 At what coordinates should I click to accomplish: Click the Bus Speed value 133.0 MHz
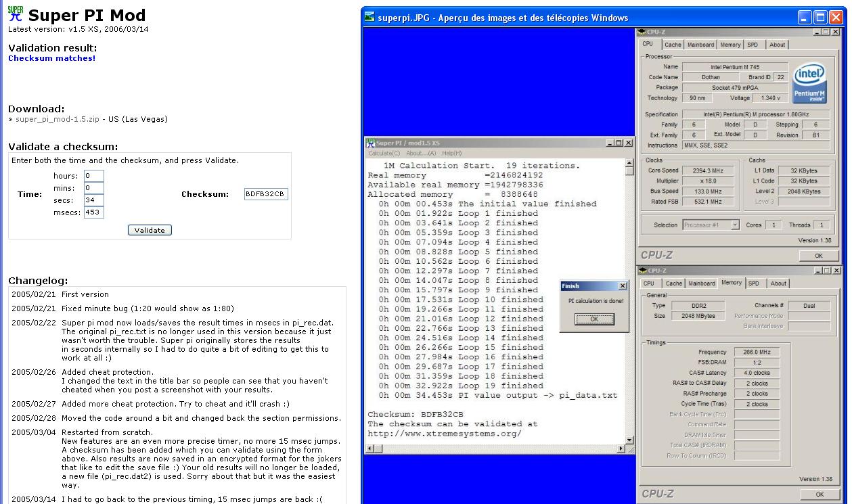coord(708,191)
